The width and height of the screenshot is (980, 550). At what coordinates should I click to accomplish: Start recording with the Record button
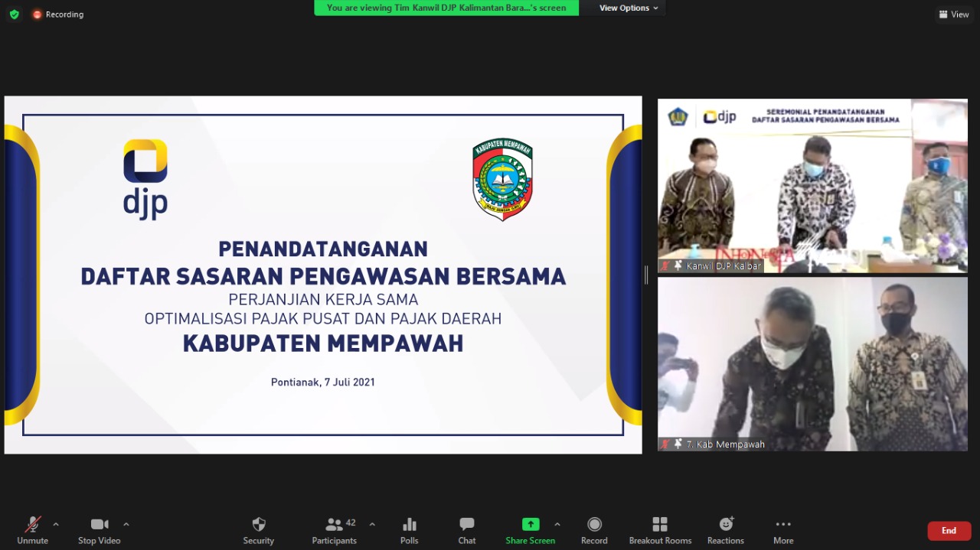tap(594, 530)
